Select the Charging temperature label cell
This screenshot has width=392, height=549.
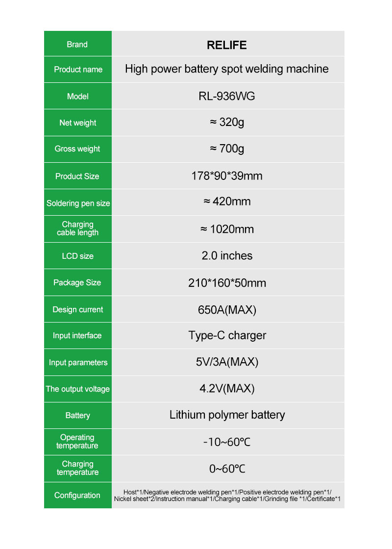pyautogui.click(x=77, y=468)
